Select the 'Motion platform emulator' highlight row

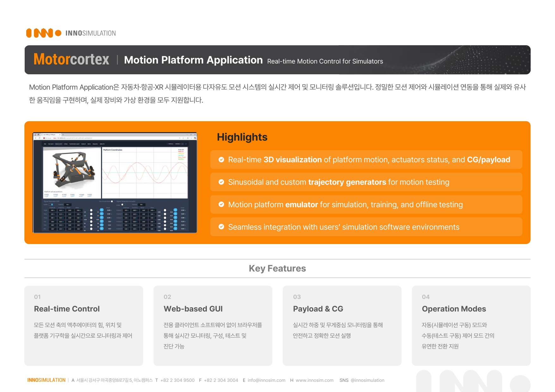[366, 205]
